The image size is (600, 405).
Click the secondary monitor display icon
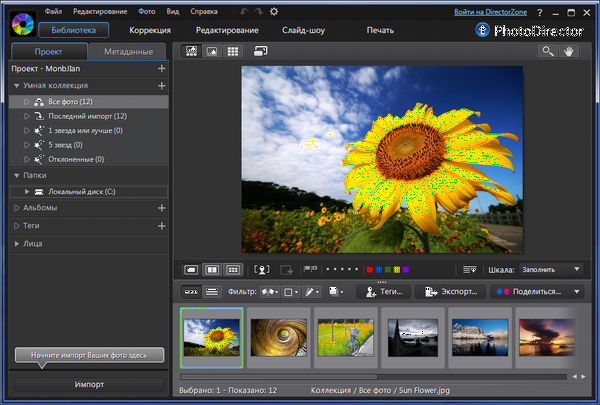[x=261, y=50]
